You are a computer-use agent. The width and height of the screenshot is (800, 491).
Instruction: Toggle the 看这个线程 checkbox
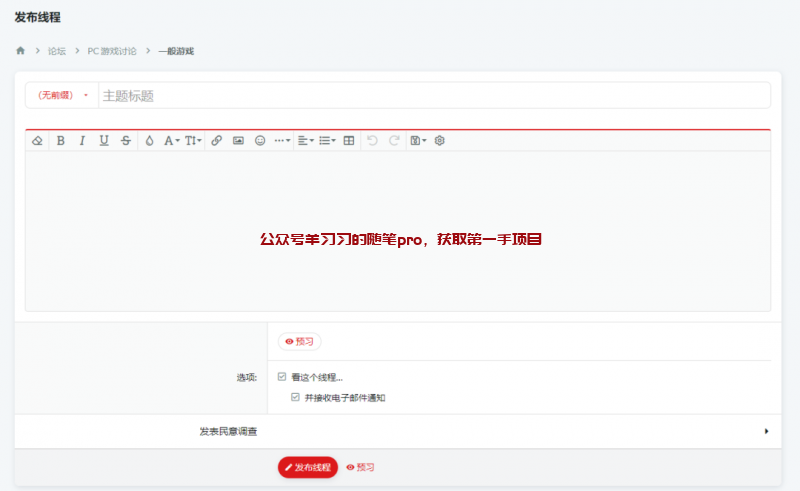(282, 377)
